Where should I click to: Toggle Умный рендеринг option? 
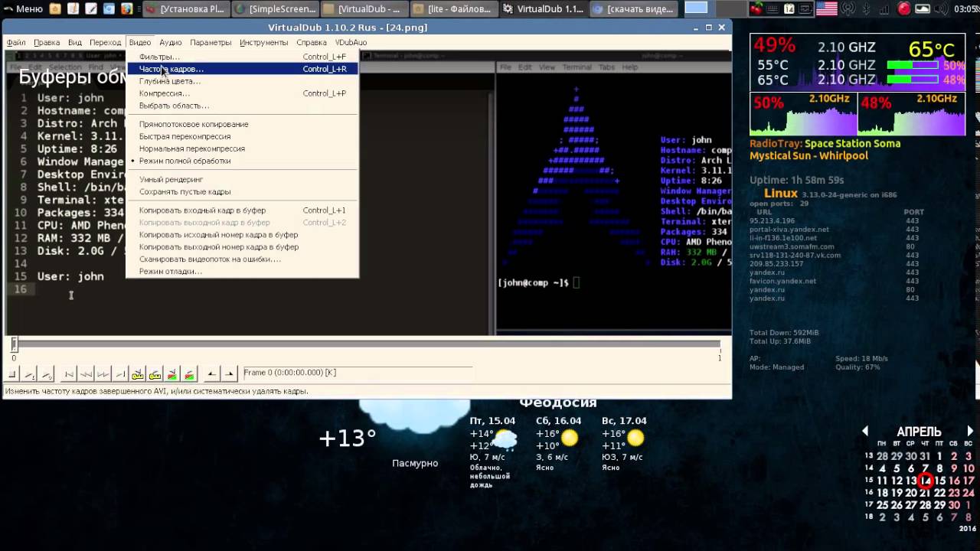(x=242, y=179)
